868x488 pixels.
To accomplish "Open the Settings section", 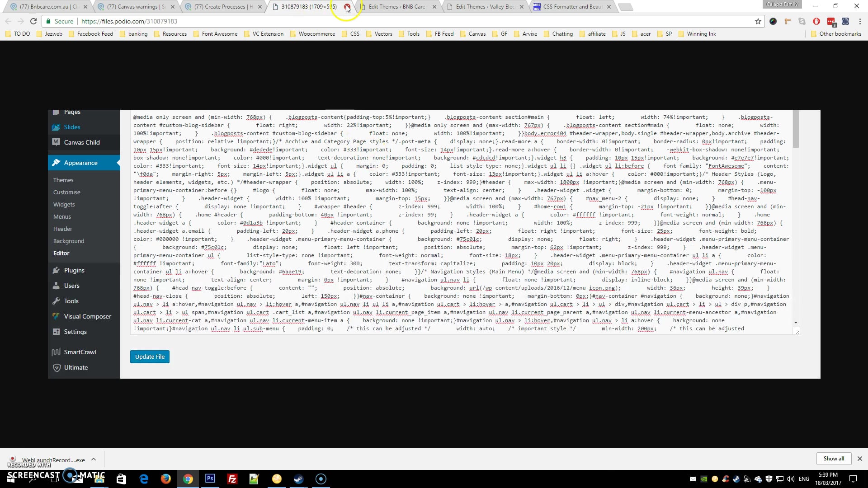I will coord(75,331).
